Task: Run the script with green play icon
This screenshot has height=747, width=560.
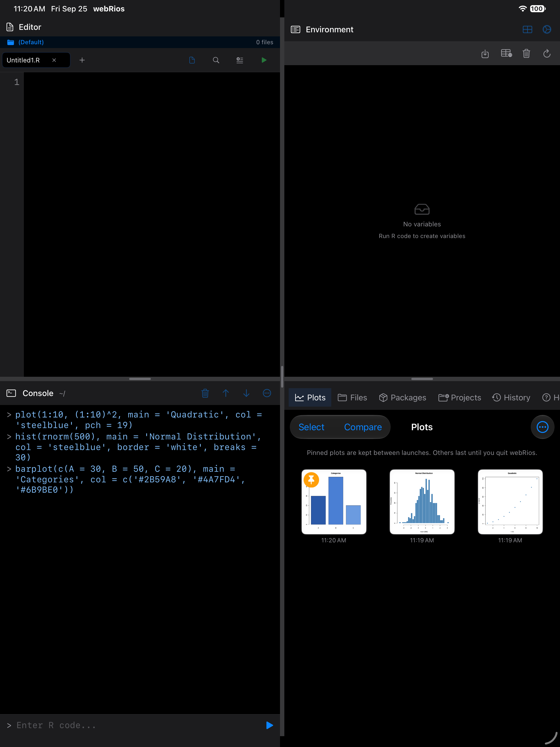Action: coord(264,60)
